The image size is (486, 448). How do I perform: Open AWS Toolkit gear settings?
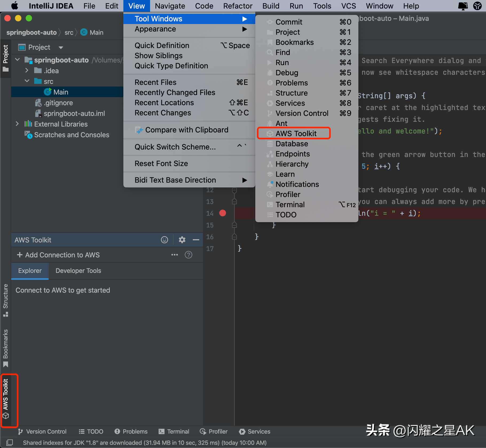coord(182,240)
